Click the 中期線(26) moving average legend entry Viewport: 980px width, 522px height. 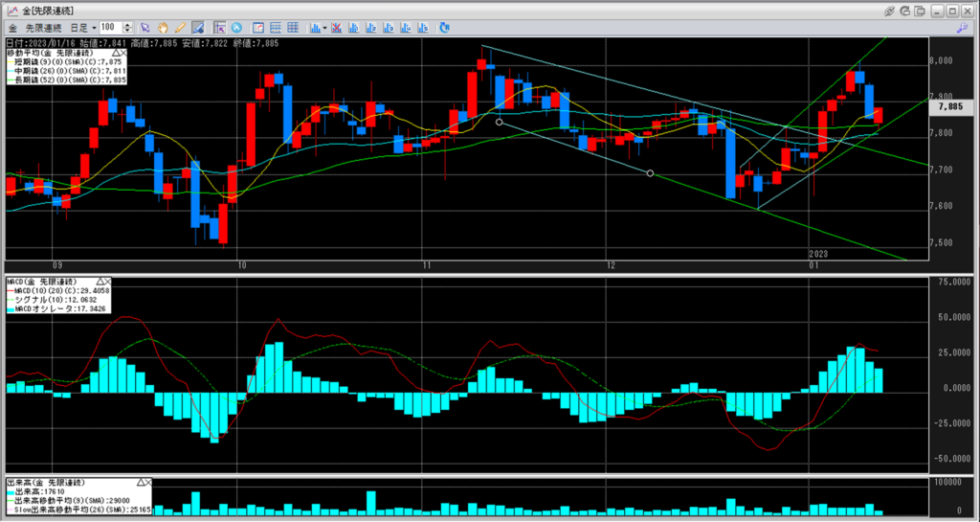67,70
